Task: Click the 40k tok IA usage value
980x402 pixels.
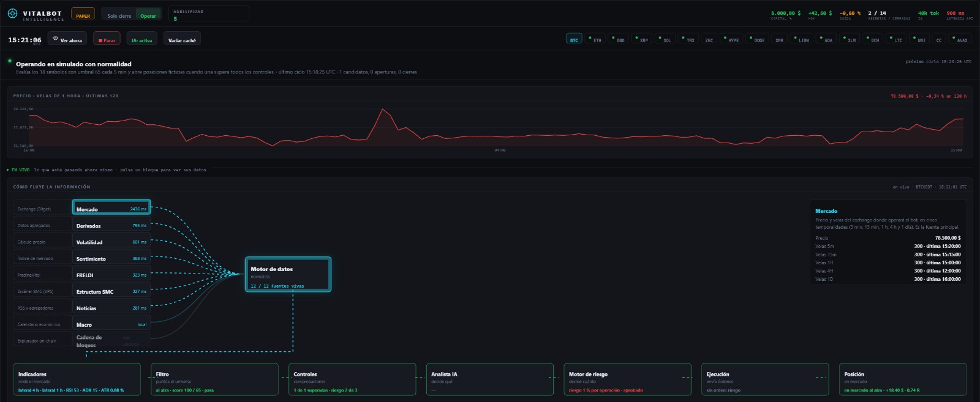Action: pos(929,13)
